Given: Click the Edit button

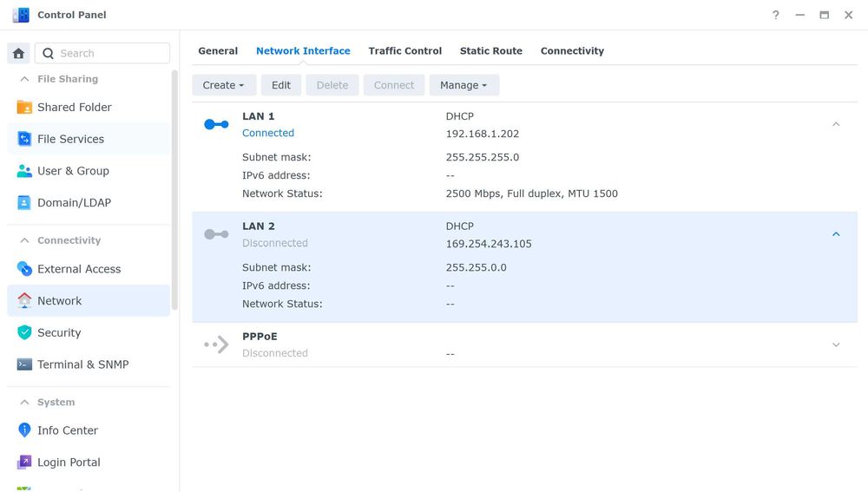Looking at the screenshot, I should click(x=281, y=85).
